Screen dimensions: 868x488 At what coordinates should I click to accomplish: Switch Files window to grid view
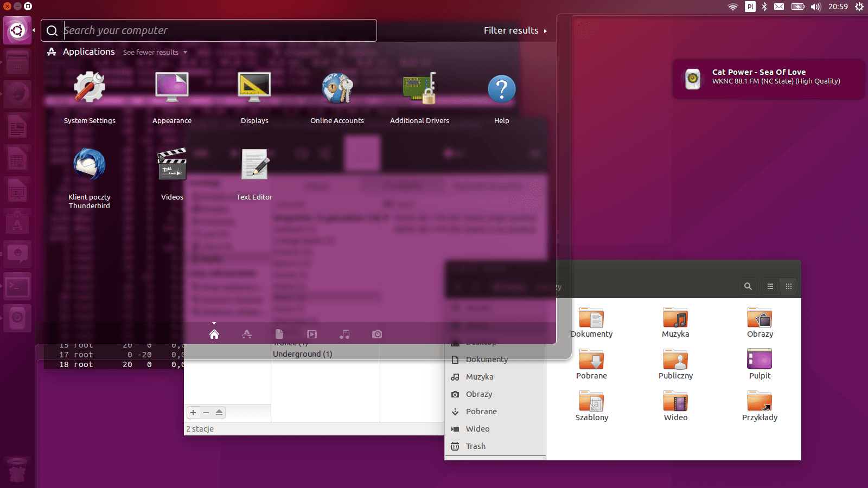point(789,286)
